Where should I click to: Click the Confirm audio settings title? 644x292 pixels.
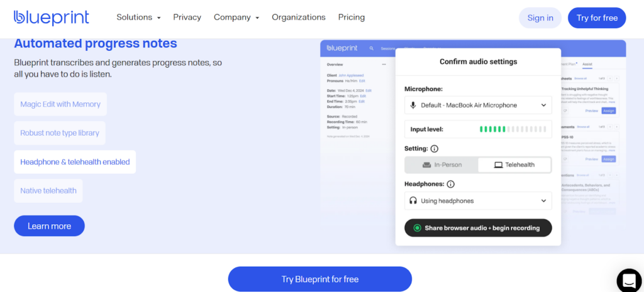(478, 62)
